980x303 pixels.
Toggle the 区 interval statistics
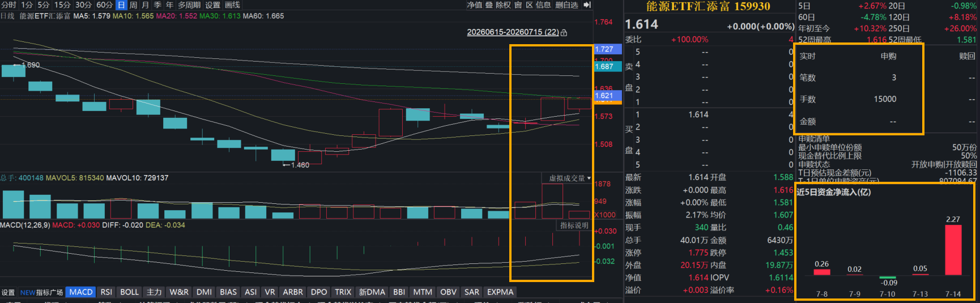(530, 5)
